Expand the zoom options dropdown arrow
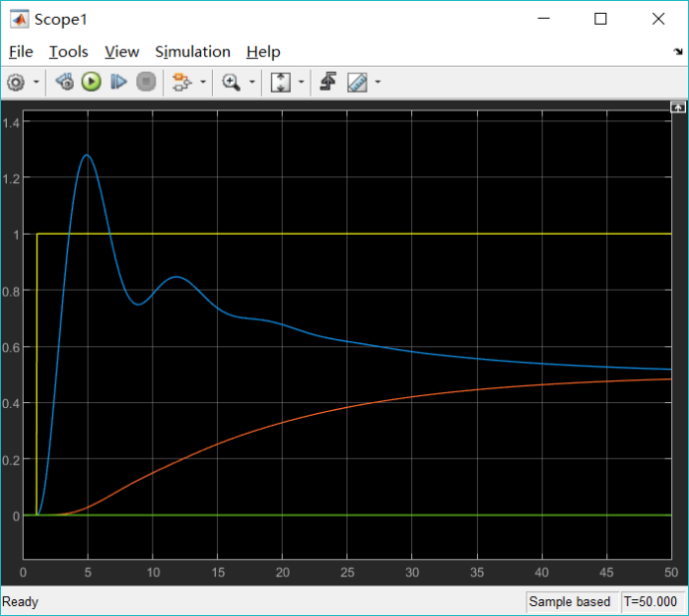This screenshot has width=689, height=616. (252, 82)
